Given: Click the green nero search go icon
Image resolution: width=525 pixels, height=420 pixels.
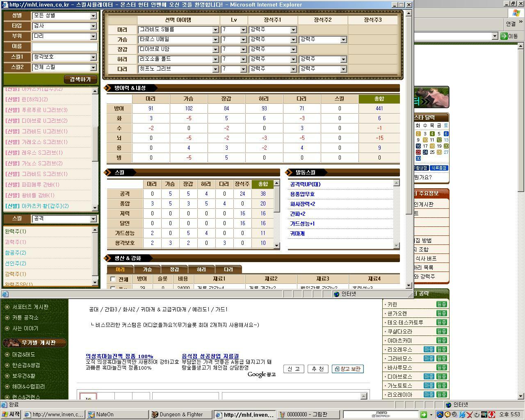Looking at the screenshot, I should (x=424, y=415).
